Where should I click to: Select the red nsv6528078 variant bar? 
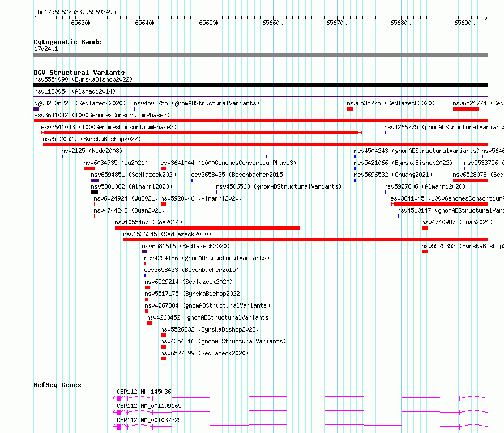click(470, 180)
